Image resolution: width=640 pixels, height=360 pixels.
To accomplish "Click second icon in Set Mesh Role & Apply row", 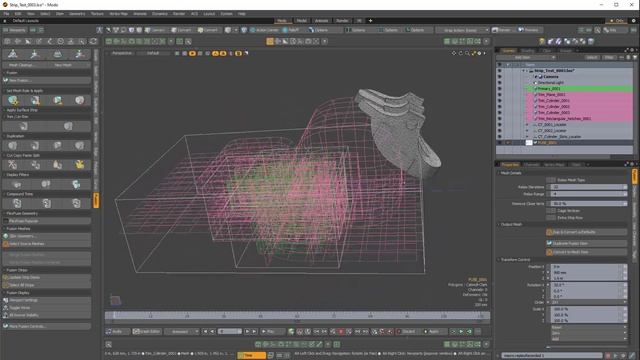I will tap(36, 100).
